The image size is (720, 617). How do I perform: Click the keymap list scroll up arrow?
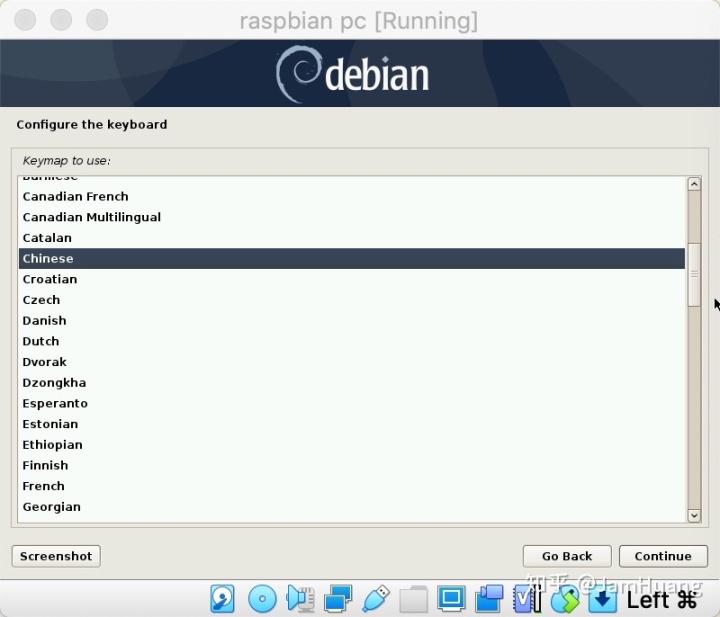694,184
